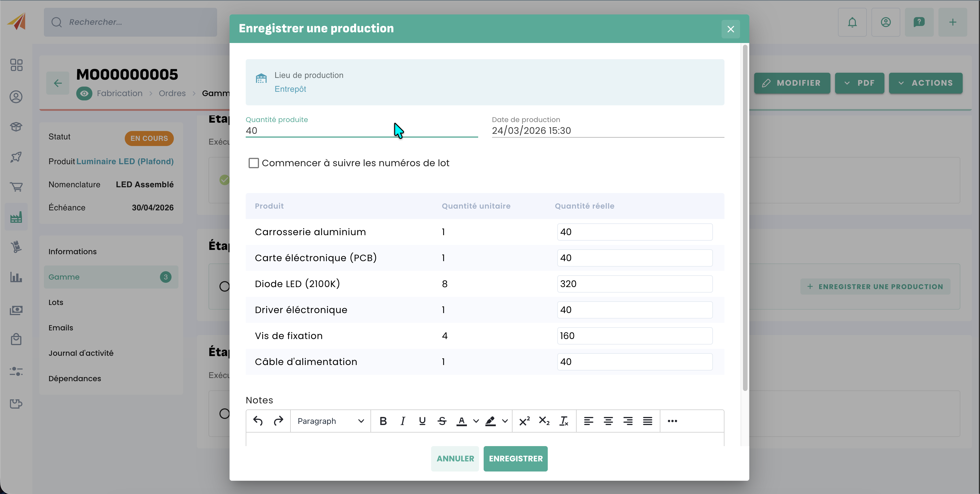Open more options ellipsis in notes toolbar
The height and width of the screenshot is (494, 980).
pos(672,421)
